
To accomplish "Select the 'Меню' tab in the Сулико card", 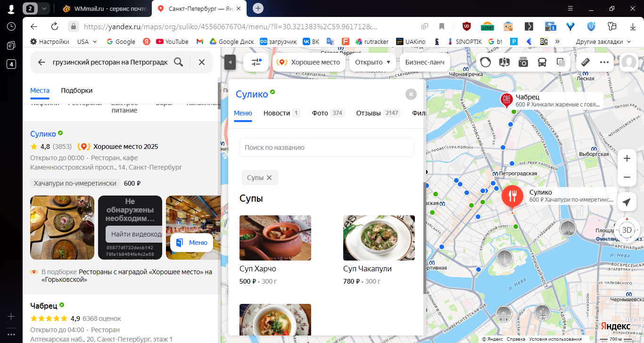I will [x=243, y=113].
